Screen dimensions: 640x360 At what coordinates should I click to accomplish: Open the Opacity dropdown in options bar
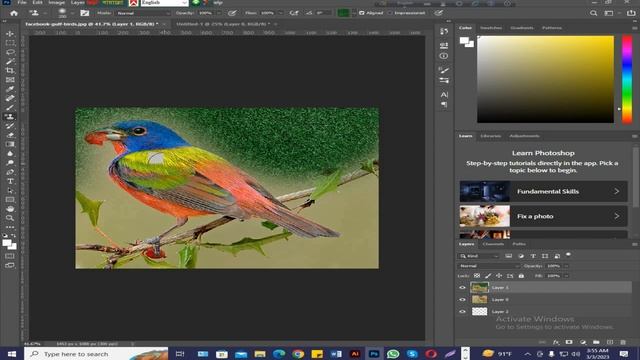pos(219,13)
